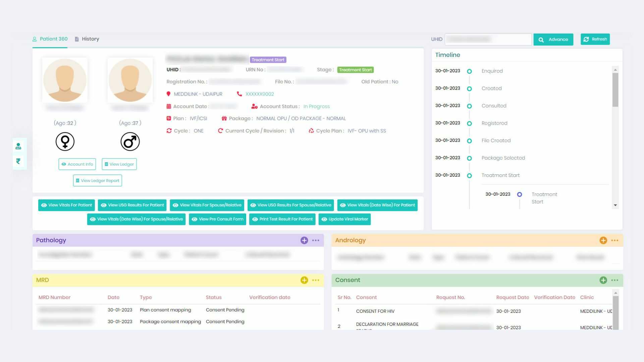Click the phone icon next to XXXXXX9002
Screen dimensions: 644x362
[x=239, y=94]
